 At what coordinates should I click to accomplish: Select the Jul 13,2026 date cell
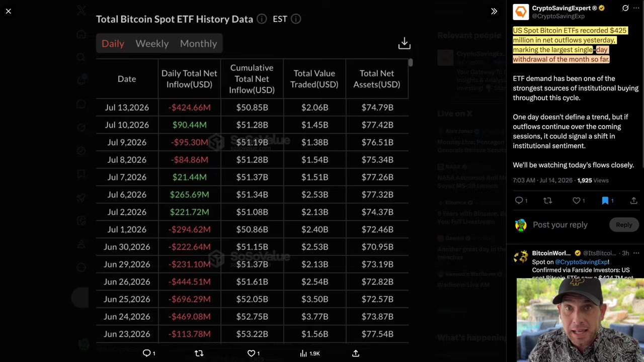click(127, 108)
